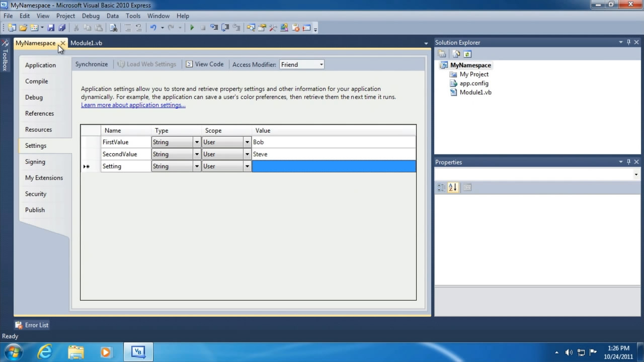Open the Properties object selector dropdown
The image size is (644, 362).
(x=636, y=174)
